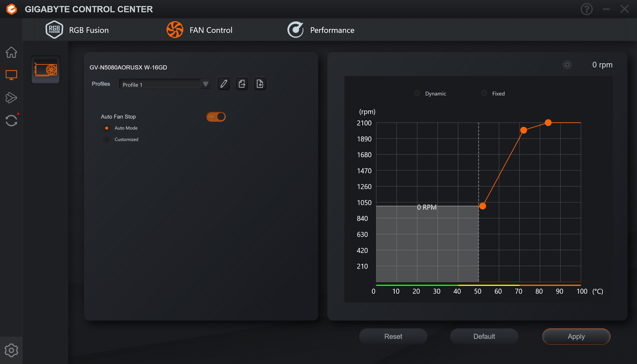Minimize the Control Center window
Screen dimensions: 637x364
tap(606, 9)
